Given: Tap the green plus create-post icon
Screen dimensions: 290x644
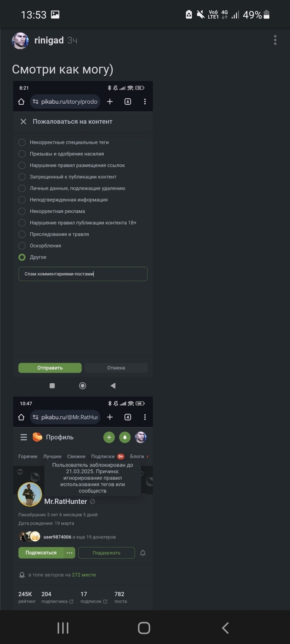Looking at the screenshot, I should tap(109, 437).
